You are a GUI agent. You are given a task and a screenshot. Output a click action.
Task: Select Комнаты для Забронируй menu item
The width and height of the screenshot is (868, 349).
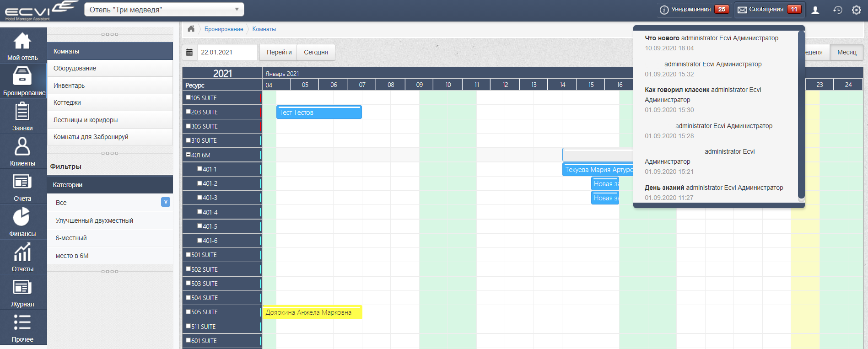(x=110, y=137)
